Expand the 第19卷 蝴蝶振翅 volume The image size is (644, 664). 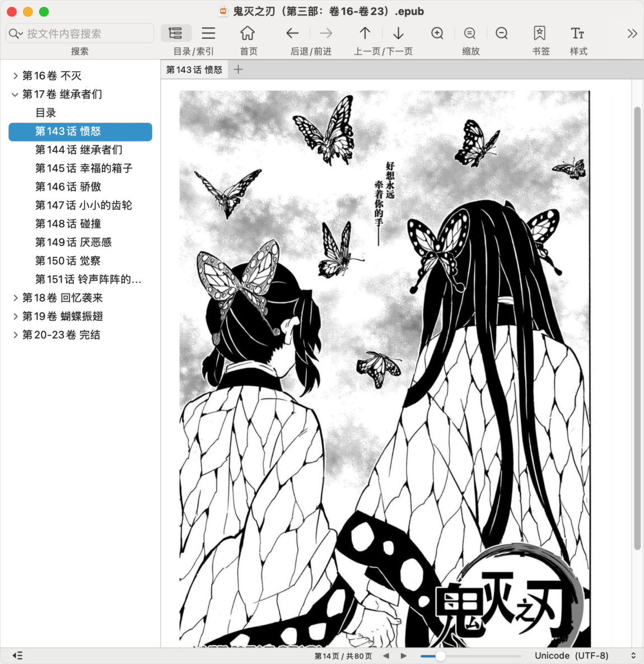click(x=15, y=316)
